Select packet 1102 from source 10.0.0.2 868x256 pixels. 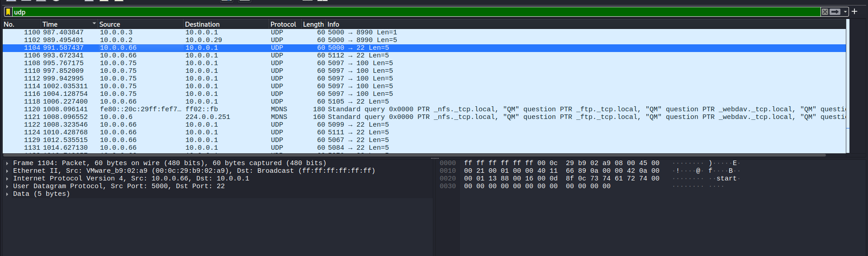pos(181,40)
